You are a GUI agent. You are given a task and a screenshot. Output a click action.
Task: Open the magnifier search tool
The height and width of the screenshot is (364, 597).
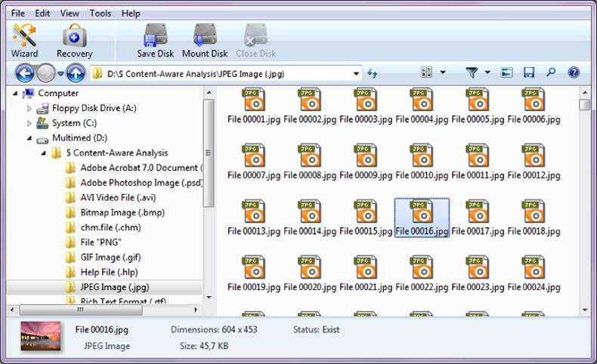[x=551, y=72]
